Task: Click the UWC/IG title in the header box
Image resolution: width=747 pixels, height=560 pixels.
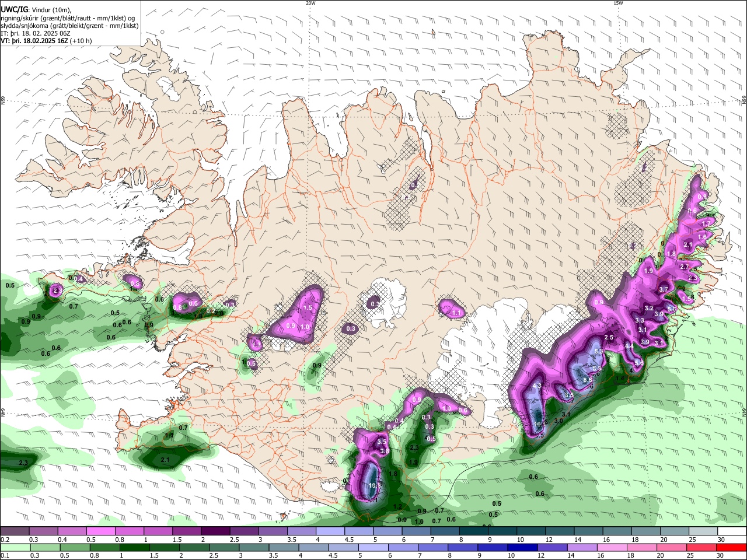Action: click(14, 9)
